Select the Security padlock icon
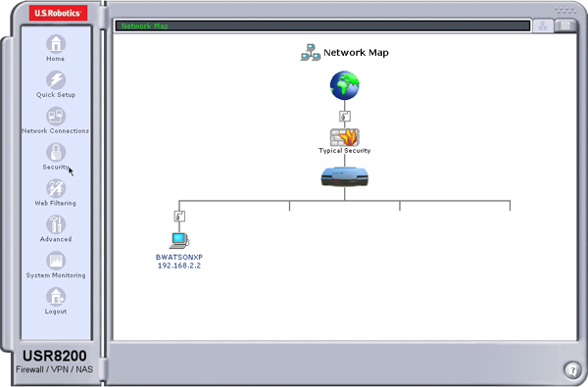 click(x=56, y=152)
